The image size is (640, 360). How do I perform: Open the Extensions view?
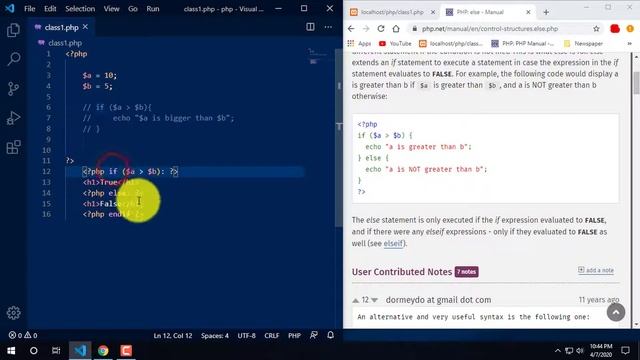click(x=13, y=147)
